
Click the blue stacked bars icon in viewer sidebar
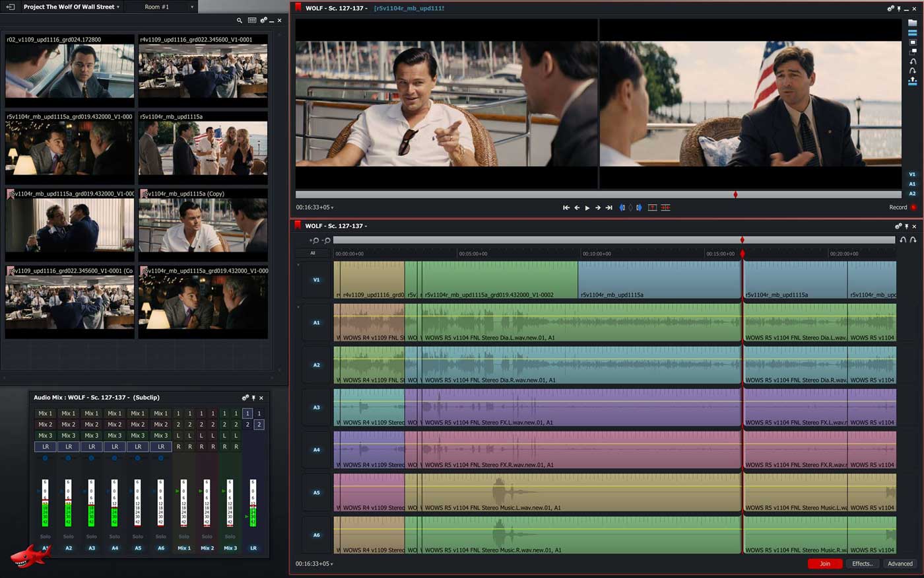point(913,33)
